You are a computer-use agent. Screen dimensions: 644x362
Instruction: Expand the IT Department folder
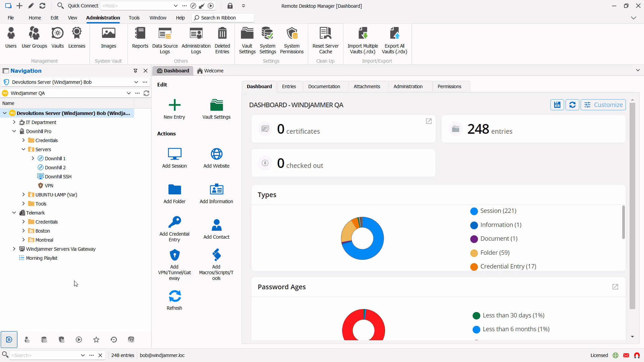pyautogui.click(x=14, y=122)
